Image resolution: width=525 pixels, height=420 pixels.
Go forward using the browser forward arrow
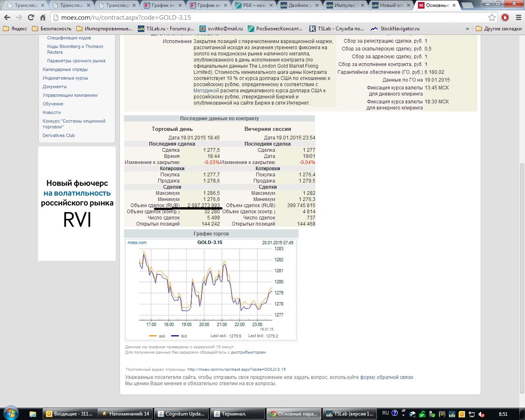(x=19, y=18)
